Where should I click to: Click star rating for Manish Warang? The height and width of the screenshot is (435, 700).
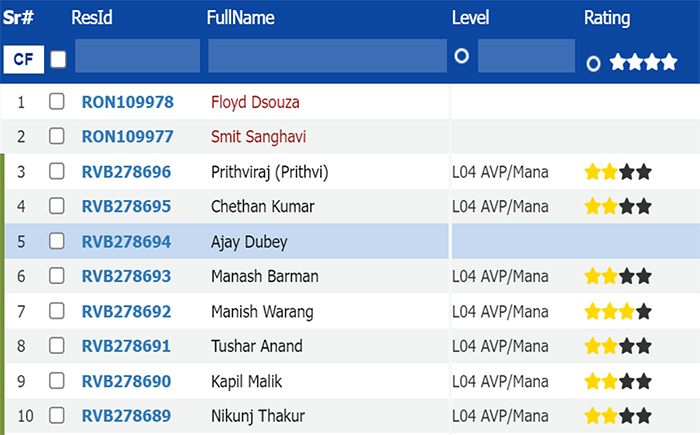point(618,311)
